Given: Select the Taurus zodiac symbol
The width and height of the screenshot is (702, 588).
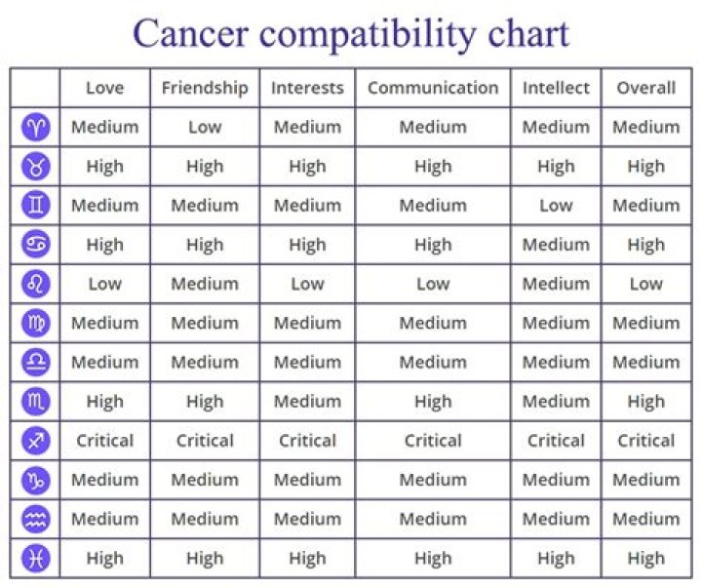Looking at the screenshot, I should 35,167.
